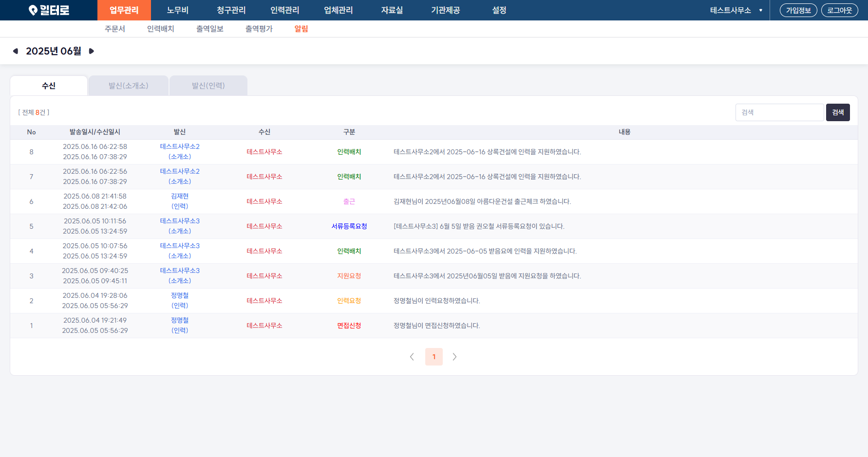Open sender link 김재현 (인력)

coord(180,201)
